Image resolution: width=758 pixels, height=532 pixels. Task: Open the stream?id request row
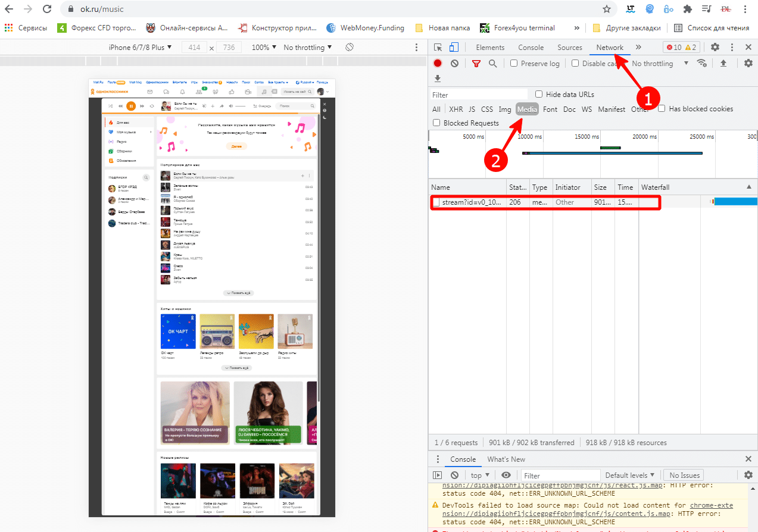tap(470, 202)
